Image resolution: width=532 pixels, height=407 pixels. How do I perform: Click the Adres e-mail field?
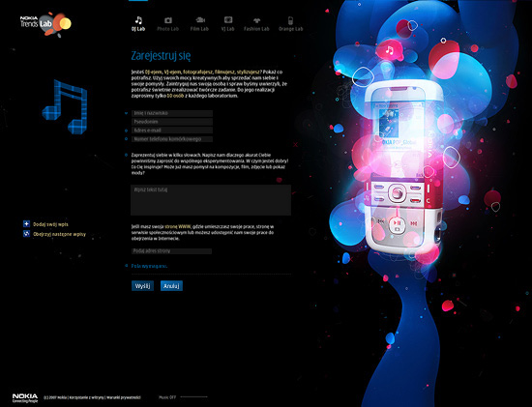click(172, 131)
